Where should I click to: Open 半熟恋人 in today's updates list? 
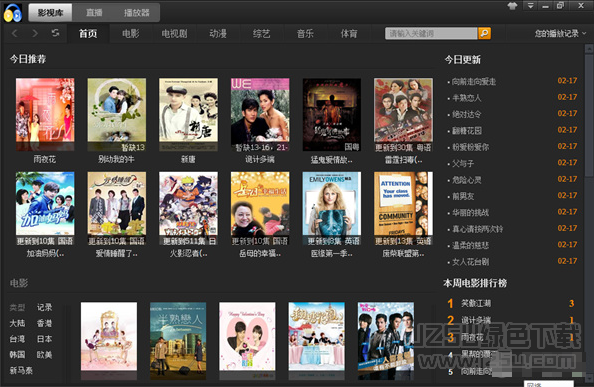pyautogui.click(x=466, y=98)
